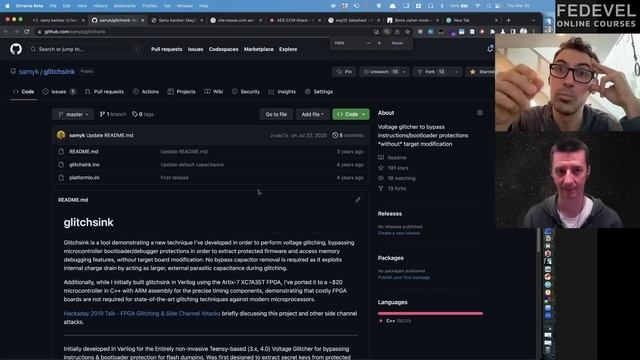
Task: Increase zoom with plus button in zoom popup
Action: (x=379, y=43)
